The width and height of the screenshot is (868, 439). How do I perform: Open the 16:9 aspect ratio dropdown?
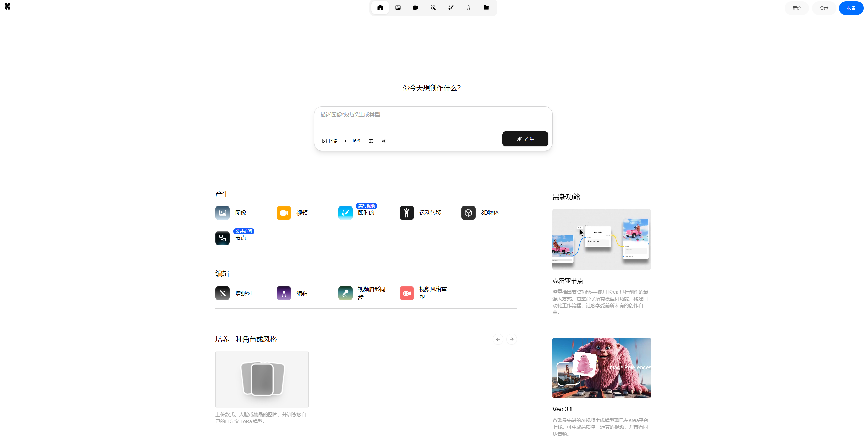coord(353,141)
